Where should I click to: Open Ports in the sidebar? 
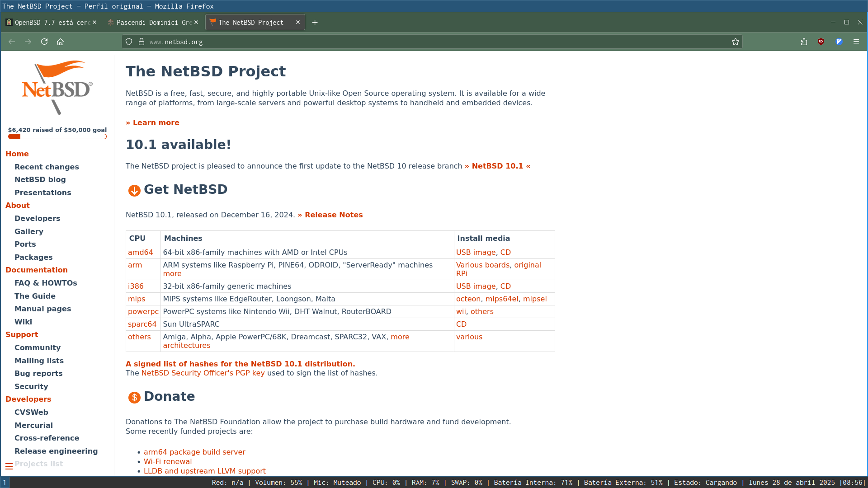click(x=25, y=244)
